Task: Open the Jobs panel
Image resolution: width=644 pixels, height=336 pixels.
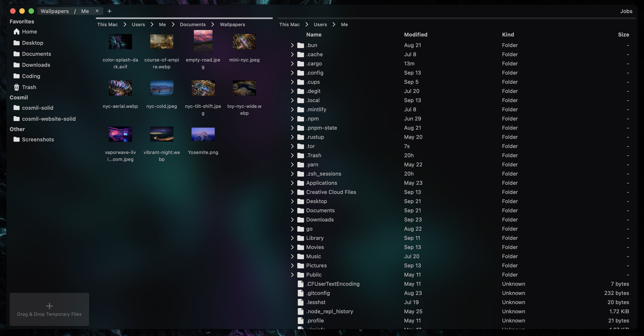Action: point(626,11)
